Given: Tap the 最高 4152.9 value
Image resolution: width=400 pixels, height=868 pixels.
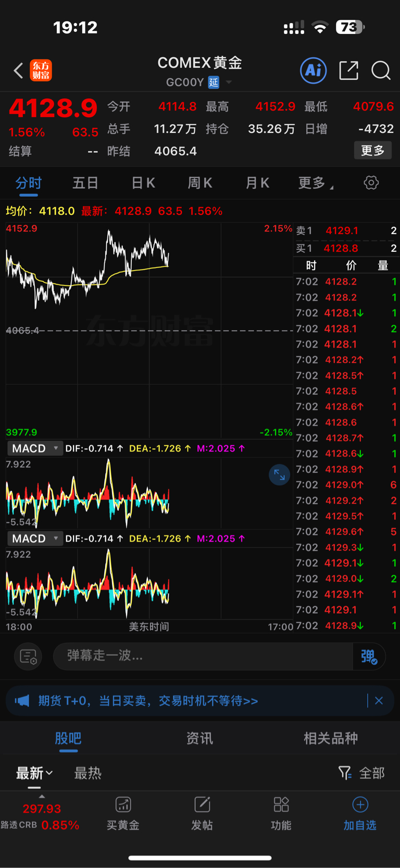Looking at the screenshot, I should [x=275, y=106].
